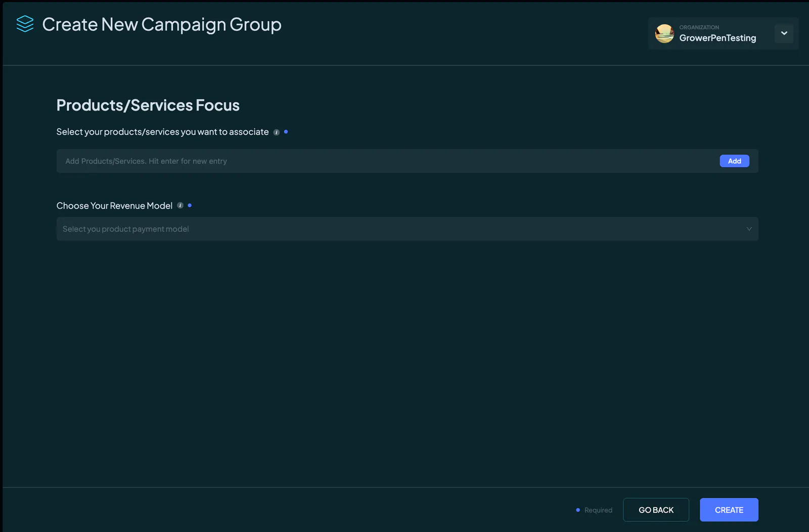Expand the organization switcher chevron

tap(784, 33)
